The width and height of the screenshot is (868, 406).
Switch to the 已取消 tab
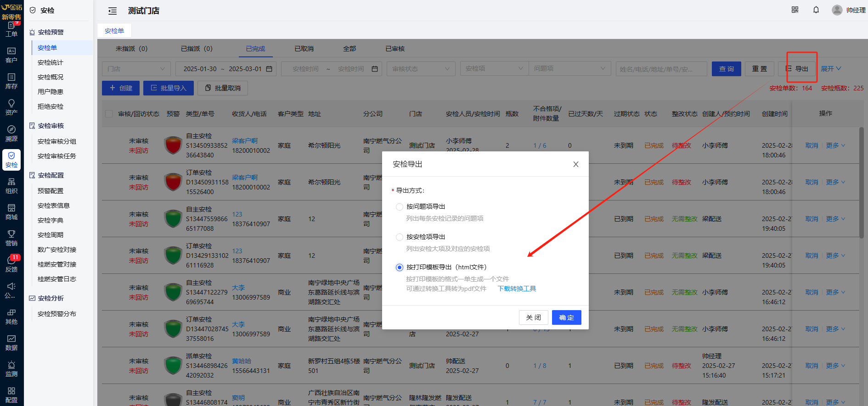tap(304, 49)
